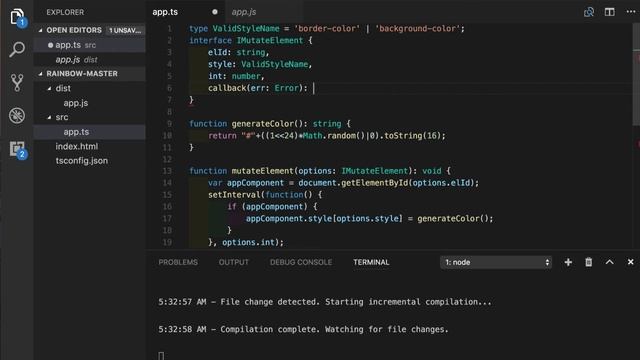This screenshot has width=640, height=360.
Task: Open the Extensions view in activity bar
Action: coord(17,149)
